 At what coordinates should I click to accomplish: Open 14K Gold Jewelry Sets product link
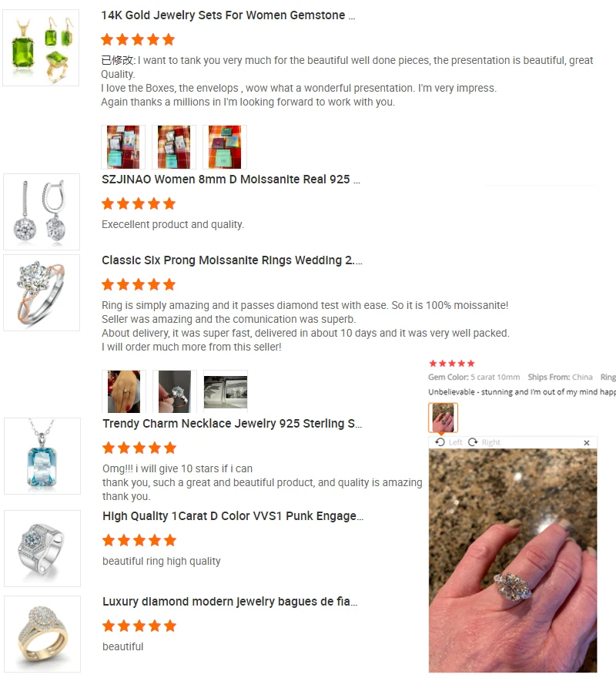[228, 15]
